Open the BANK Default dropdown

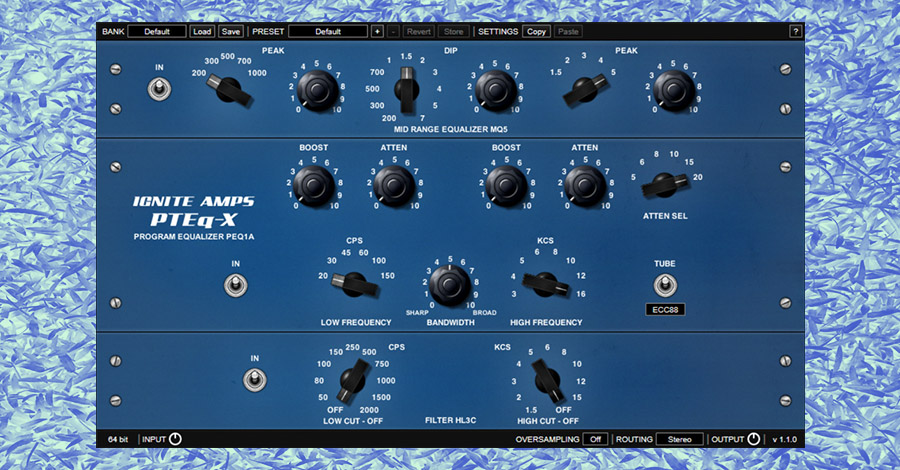click(x=157, y=32)
